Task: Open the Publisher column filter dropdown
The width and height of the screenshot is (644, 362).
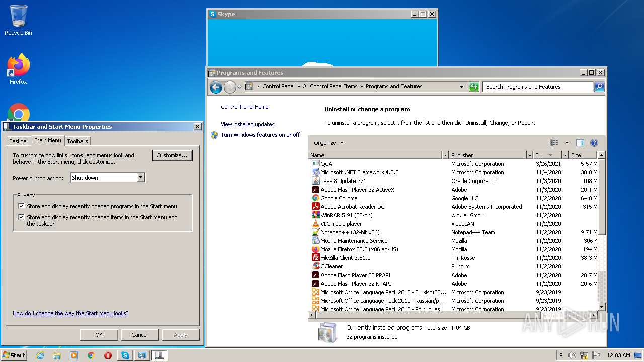Action: click(x=529, y=155)
